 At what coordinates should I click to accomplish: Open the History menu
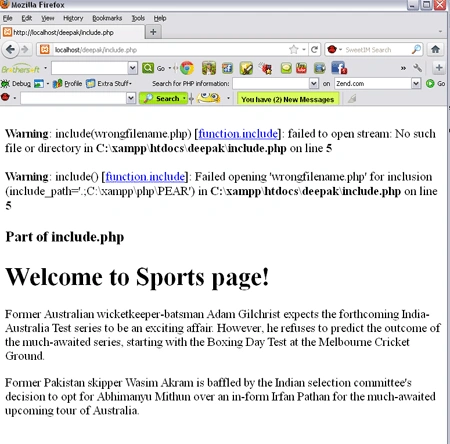click(73, 18)
